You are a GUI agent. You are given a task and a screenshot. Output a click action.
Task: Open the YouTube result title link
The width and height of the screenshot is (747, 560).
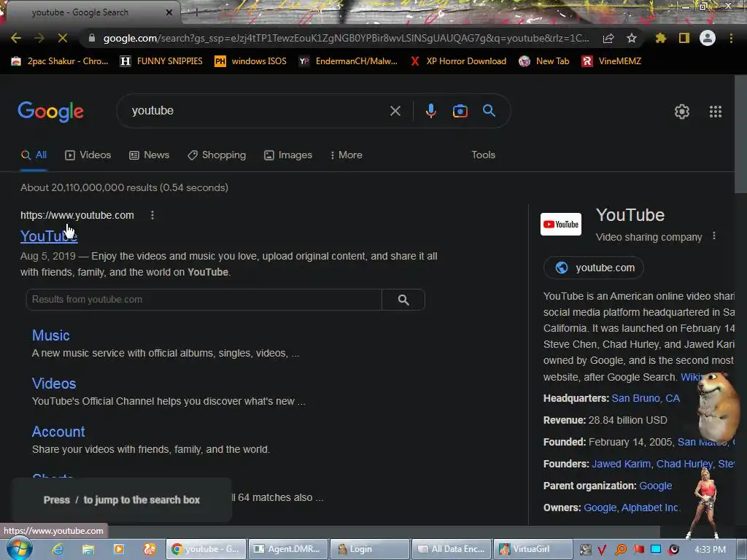click(x=49, y=236)
